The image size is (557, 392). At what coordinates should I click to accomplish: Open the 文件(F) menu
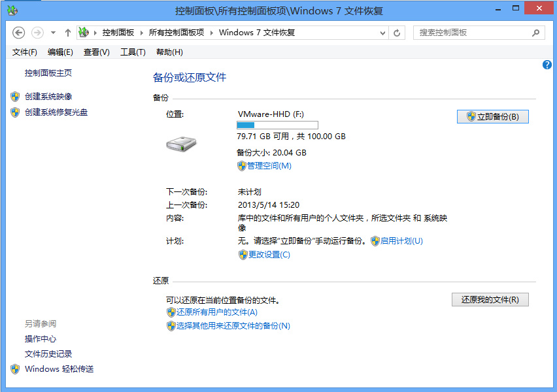[x=24, y=52]
